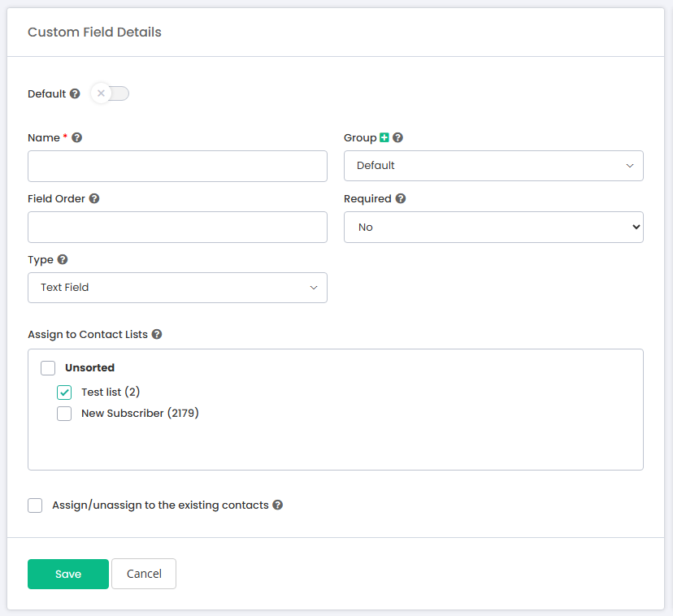Toggle the Default switch on

pyautogui.click(x=110, y=93)
